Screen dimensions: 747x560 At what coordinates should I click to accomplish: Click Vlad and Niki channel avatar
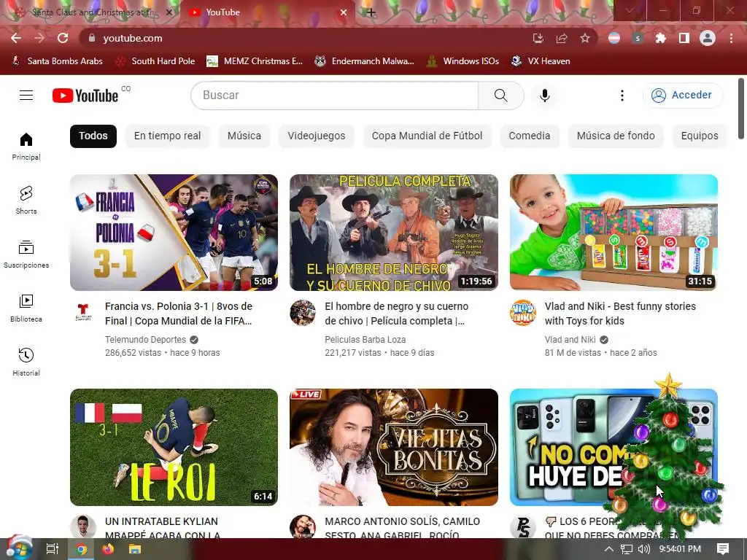[x=522, y=312]
